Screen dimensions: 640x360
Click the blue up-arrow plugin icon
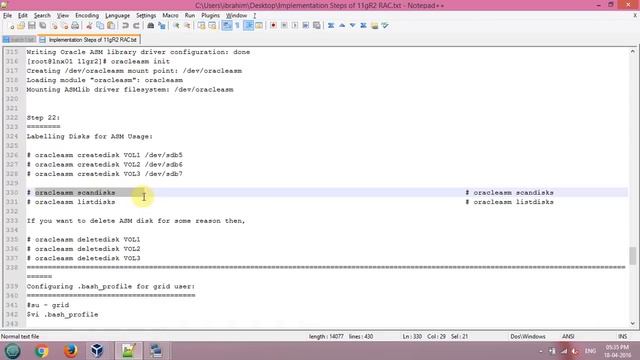(x=342, y=26)
